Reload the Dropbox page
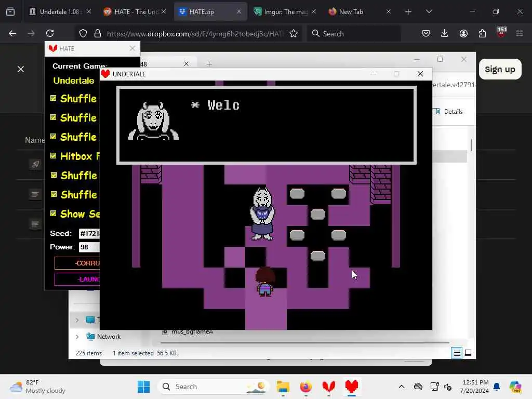The width and height of the screenshot is (532, 399). click(50, 33)
